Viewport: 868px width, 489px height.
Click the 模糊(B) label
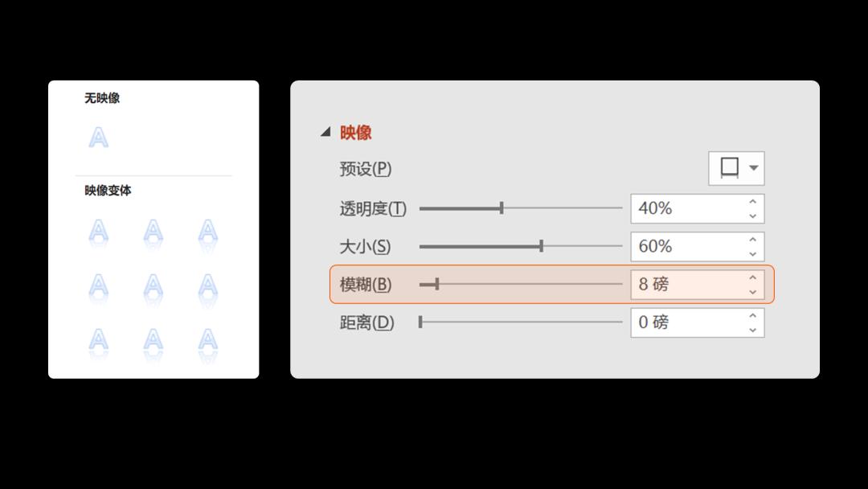point(365,284)
